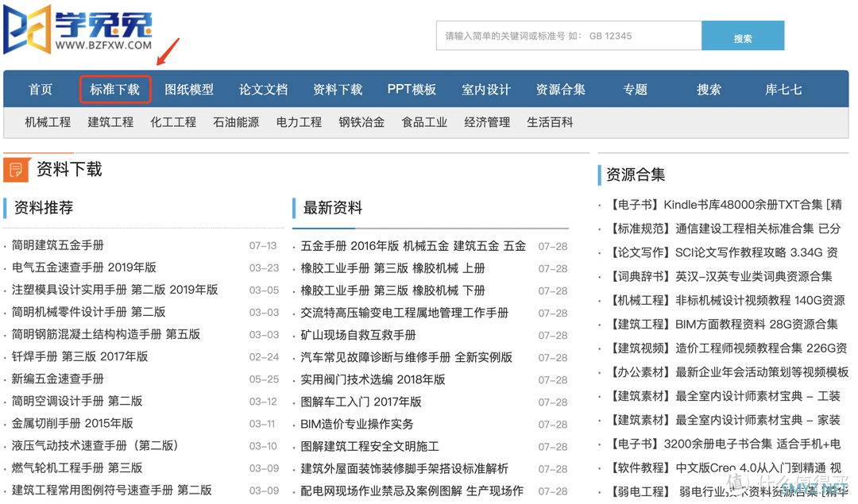Open 钎焊手册 第三版 2017年版 link

(x=80, y=356)
